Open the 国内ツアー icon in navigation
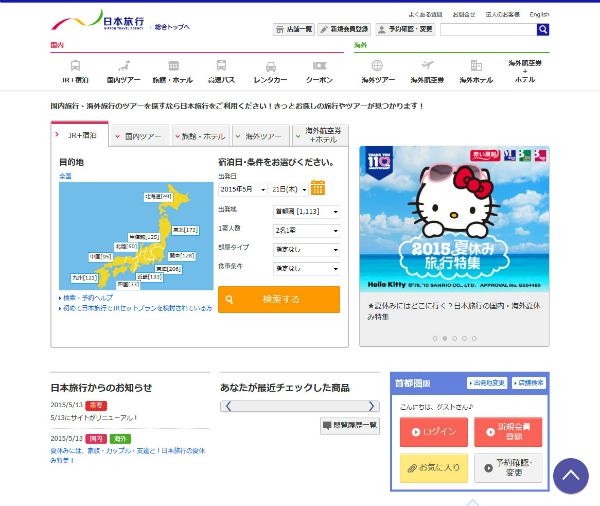Image resolution: width=600 pixels, height=506 pixels. (x=123, y=66)
